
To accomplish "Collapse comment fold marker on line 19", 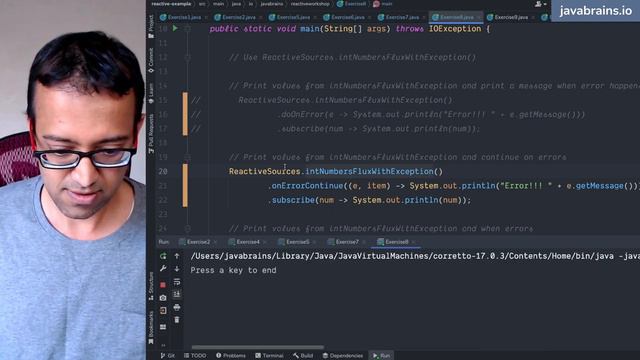I will 187,157.
